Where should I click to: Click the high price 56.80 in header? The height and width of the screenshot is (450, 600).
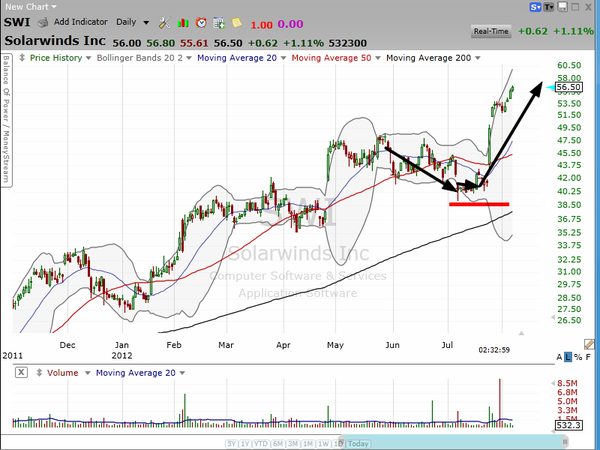pos(160,43)
